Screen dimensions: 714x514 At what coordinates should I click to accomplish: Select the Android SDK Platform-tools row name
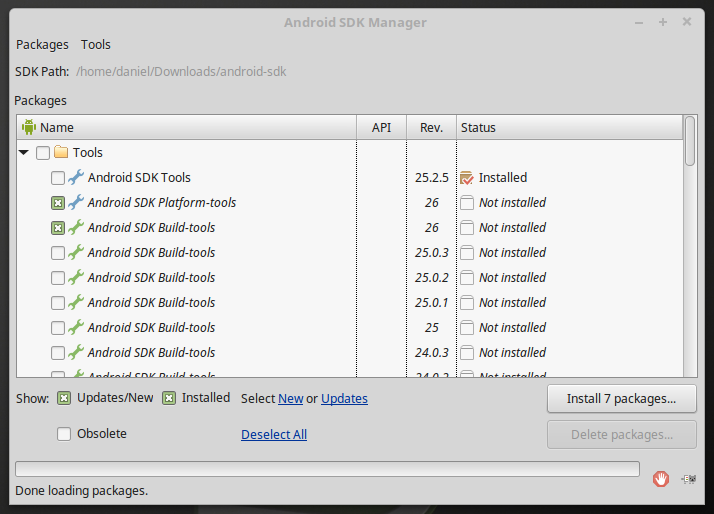(x=162, y=203)
